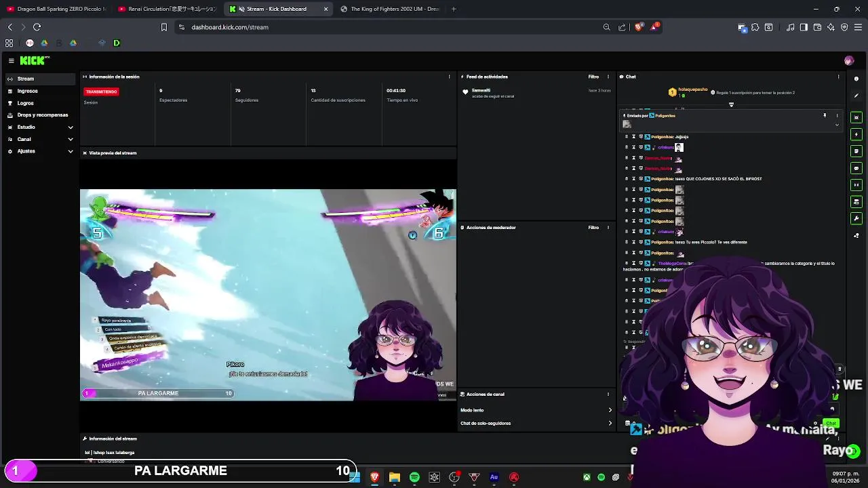
Task: Expand the Ajustes sidebar section
Action: (x=41, y=151)
